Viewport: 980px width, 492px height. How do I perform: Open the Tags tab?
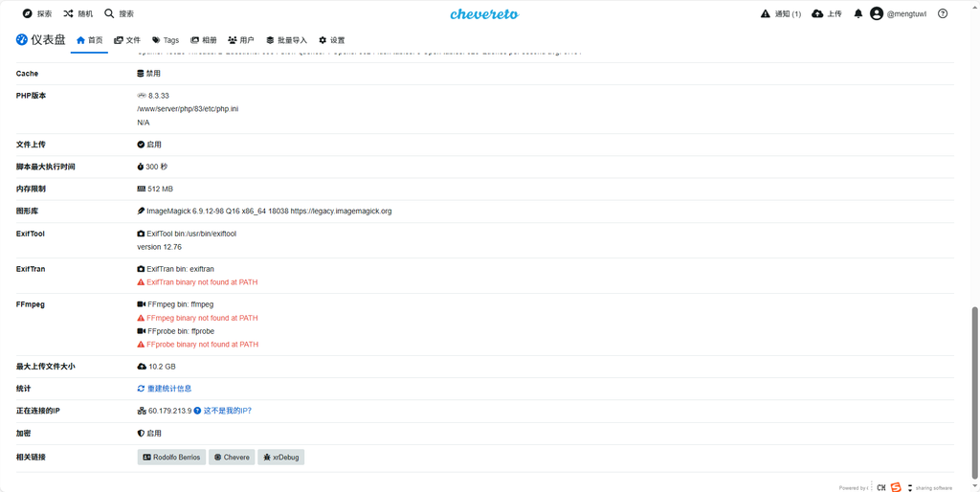[x=166, y=40]
